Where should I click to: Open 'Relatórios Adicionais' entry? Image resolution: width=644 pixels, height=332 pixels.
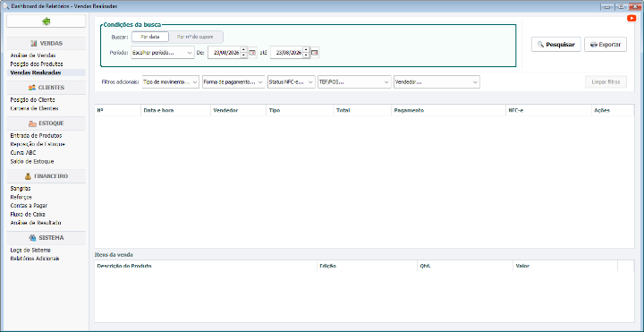coord(35,259)
